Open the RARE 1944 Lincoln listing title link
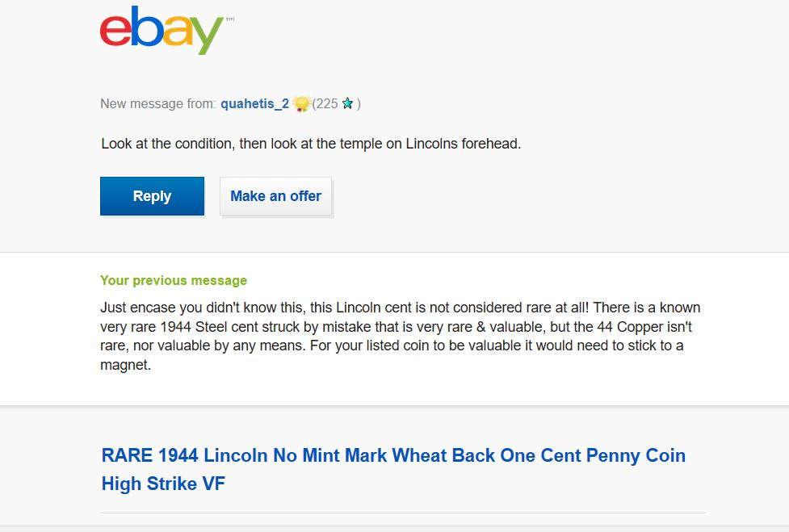The height and width of the screenshot is (532, 789). click(x=393, y=455)
